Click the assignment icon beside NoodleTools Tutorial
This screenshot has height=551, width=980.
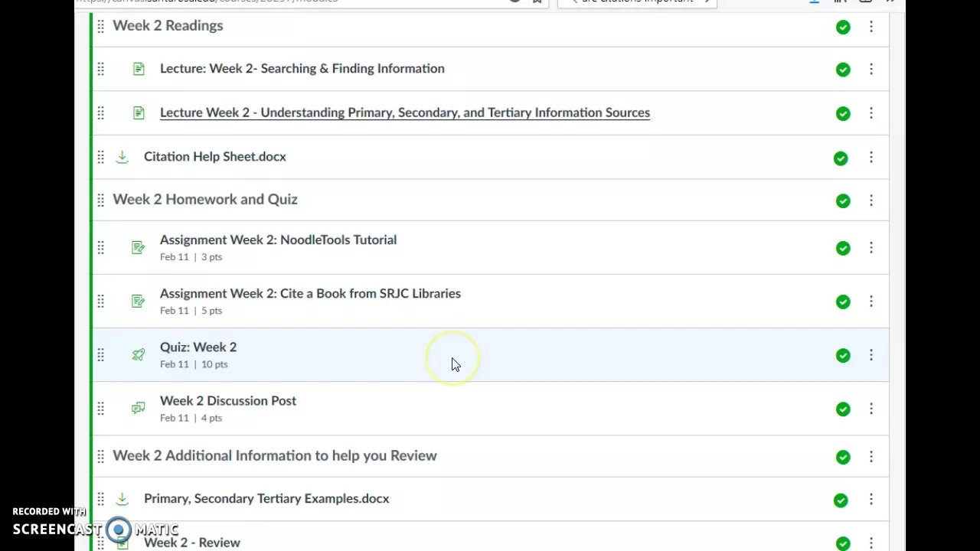pos(139,248)
